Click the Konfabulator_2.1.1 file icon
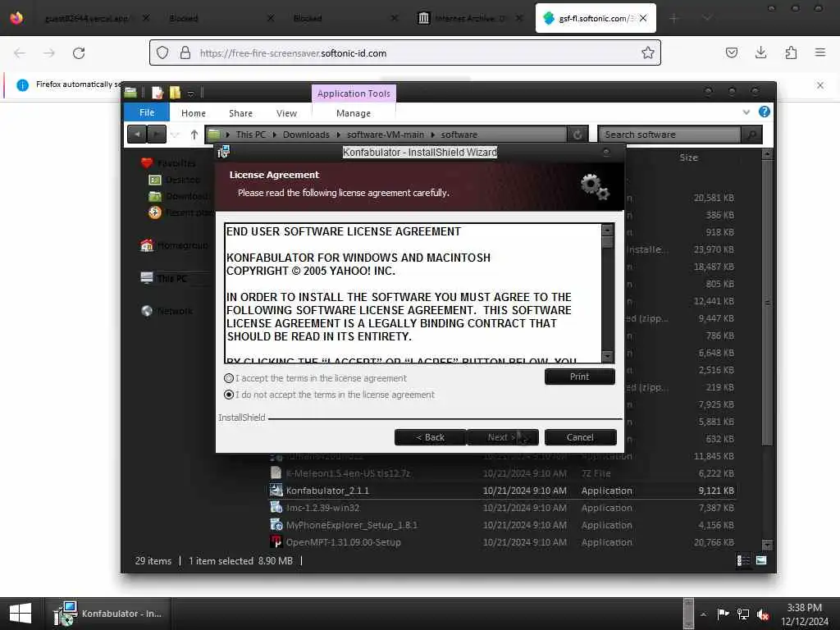This screenshot has width=840, height=630. point(276,491)
